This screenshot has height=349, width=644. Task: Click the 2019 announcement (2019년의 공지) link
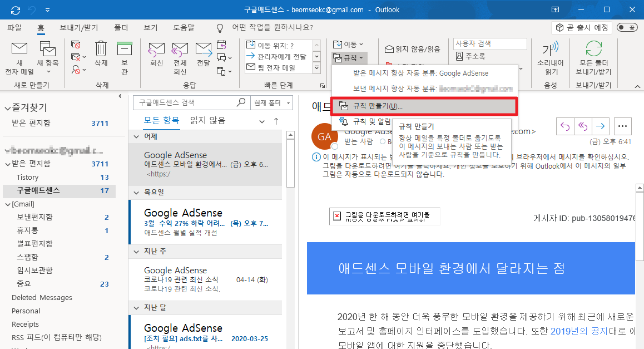pyautogui.click(x=579, y=331)
